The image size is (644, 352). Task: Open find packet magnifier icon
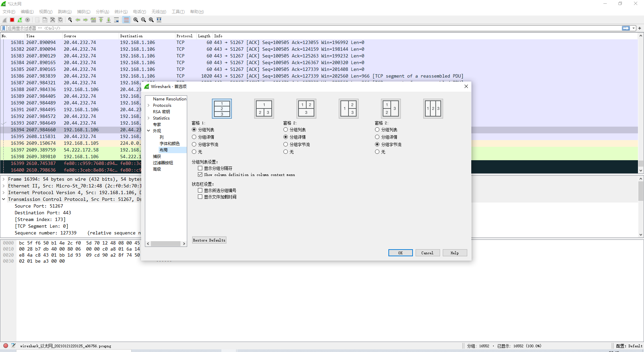tap(70, 20)
